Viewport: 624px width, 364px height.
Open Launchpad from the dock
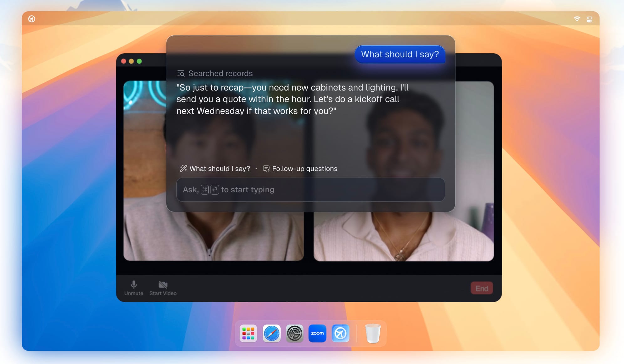point(248,333)
